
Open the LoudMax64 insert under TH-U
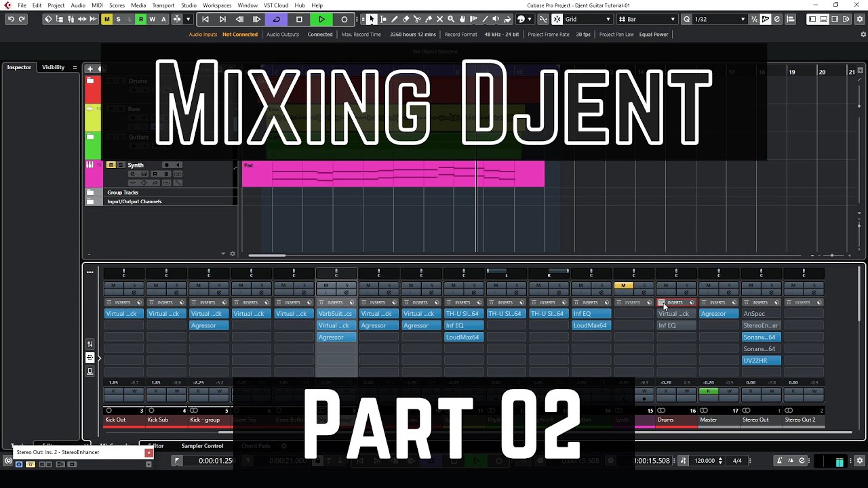tap(464, 337)
